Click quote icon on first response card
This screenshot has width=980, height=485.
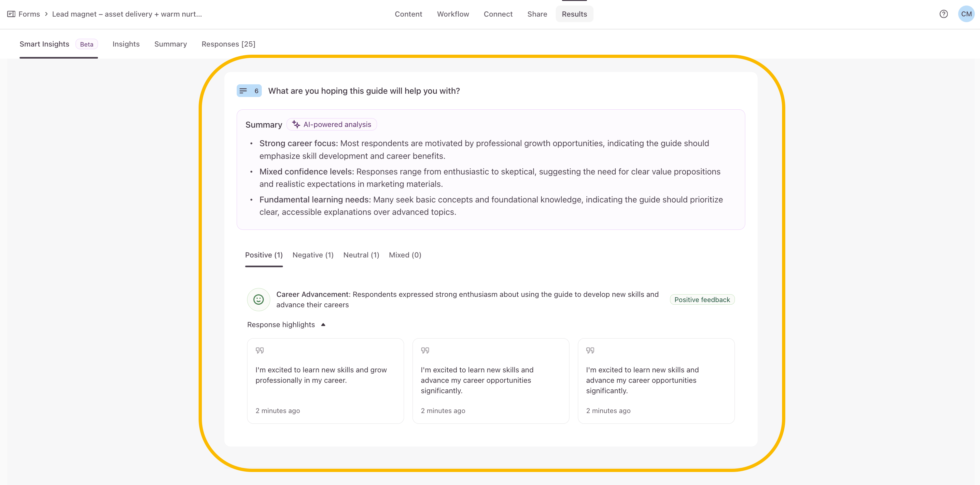259,350
